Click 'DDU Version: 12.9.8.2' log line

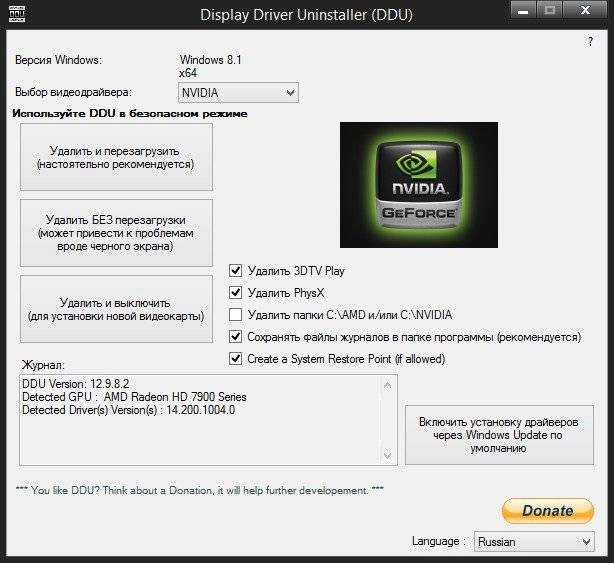point(76,384)
